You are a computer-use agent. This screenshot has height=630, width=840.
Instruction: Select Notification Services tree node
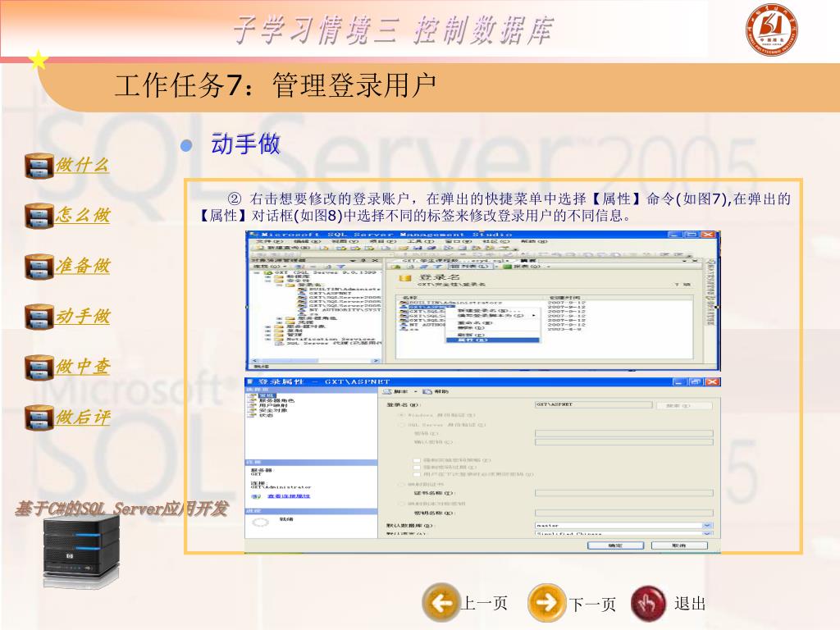coord(330,339)
